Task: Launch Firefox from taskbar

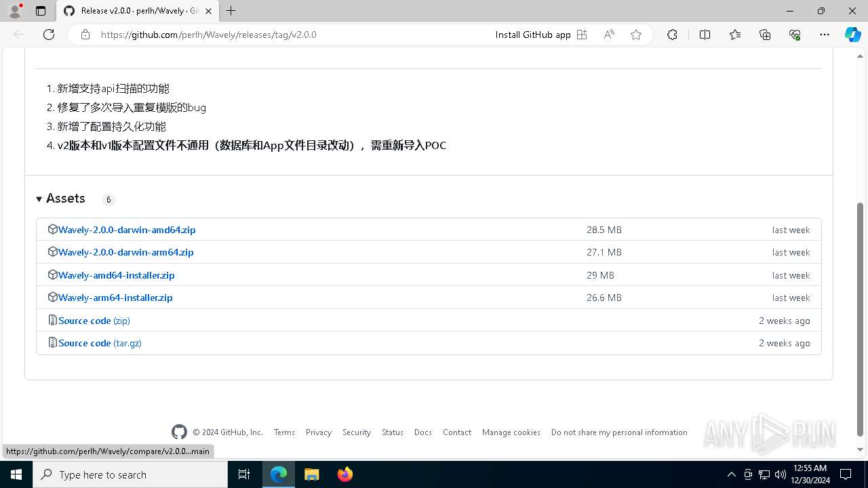Action: click(x=344, y=474)
